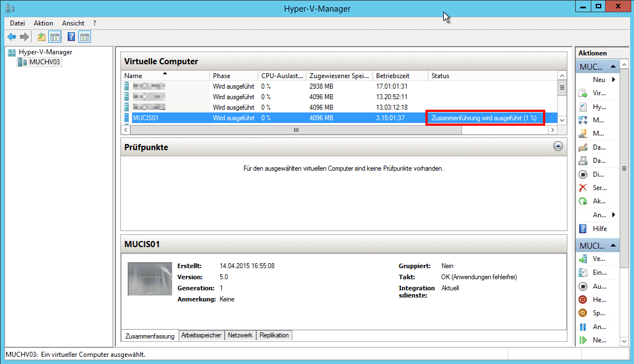
Task: Collapse the Prüfpunkte panel with round arrow button
Action: pos(558,146)
